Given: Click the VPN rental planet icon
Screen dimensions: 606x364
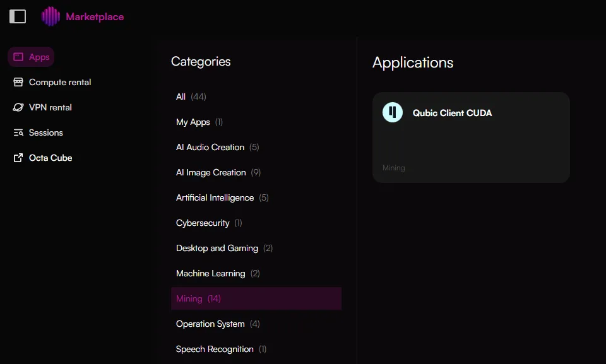Looking at the screenshot, I should point(18,107).
